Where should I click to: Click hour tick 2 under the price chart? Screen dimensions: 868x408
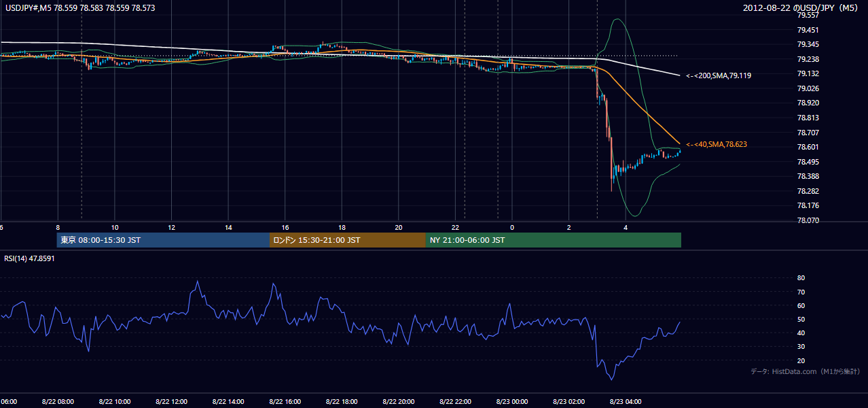click(568, 227)
